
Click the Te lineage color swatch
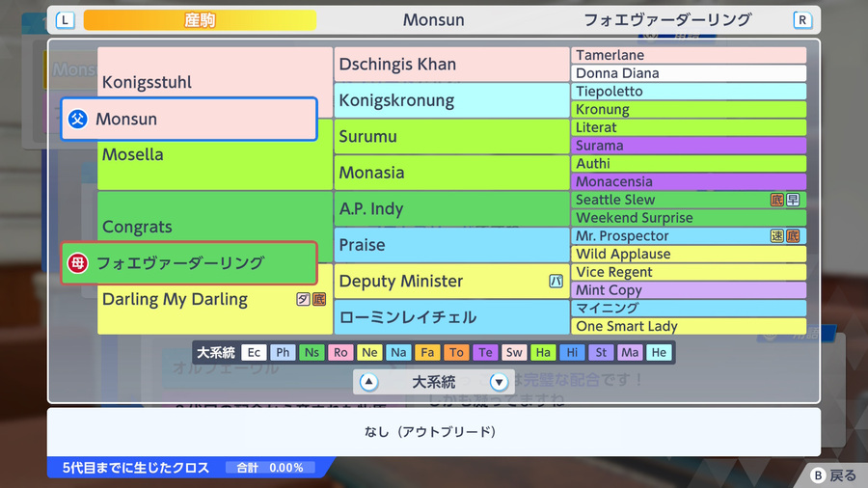pyautogui.click(x=485, y=352)
